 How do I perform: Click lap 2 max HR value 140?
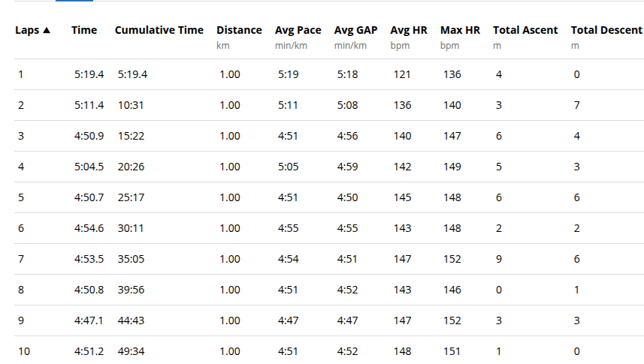[x=452, y=106]
